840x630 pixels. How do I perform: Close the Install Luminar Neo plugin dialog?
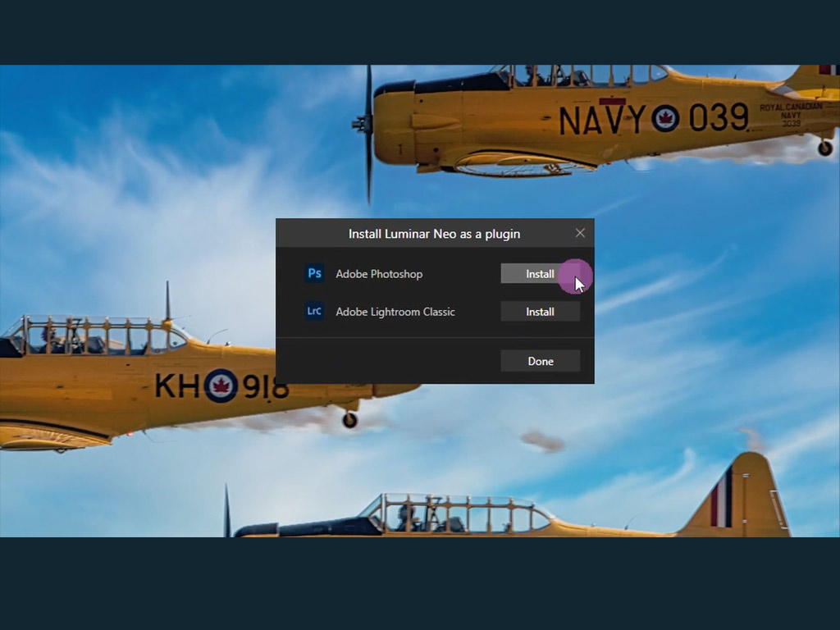[x=580, y=233]
